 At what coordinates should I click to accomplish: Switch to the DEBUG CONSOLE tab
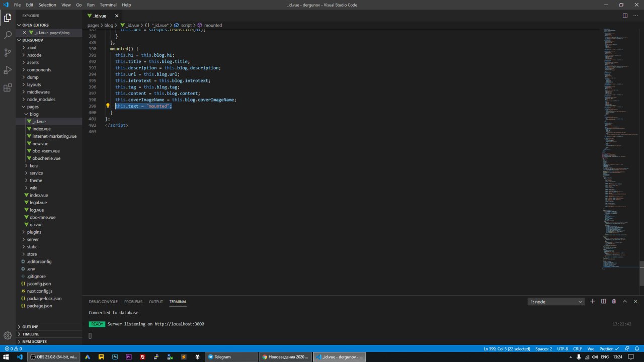103,302
